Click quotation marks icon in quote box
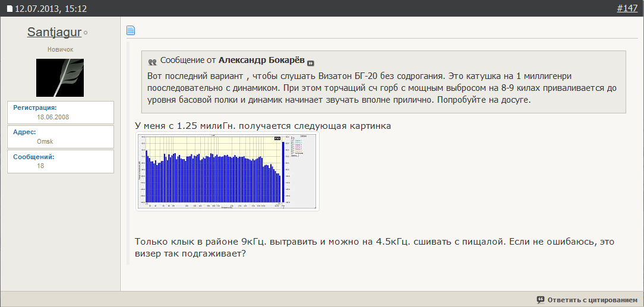Viewport: 644px width, 307px height. click(152, 62)
